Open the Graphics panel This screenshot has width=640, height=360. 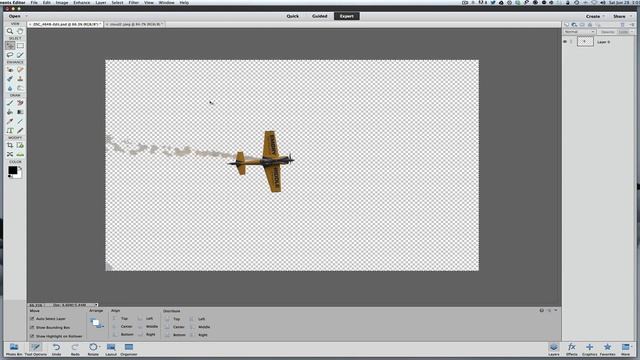(589, 349)
